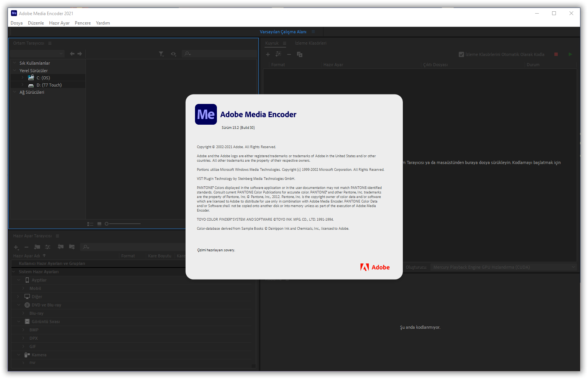Collapse the DVD ve Blu-ray group
Viewport: 588px width, 379px height.
(19, 305)
